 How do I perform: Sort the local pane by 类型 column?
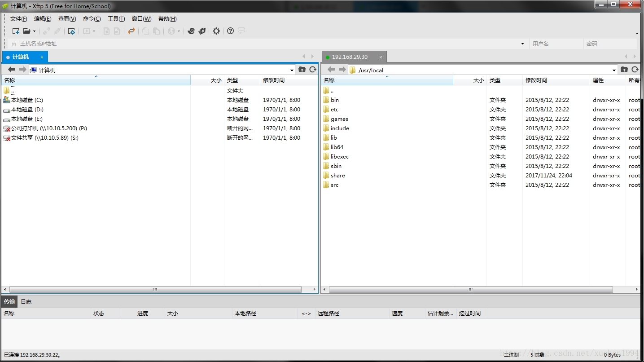242,80
